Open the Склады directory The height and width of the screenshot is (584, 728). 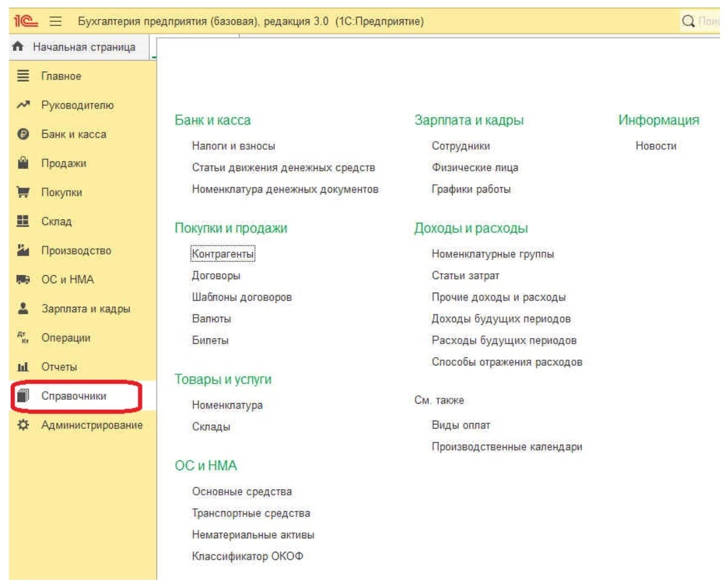click(211, 427)
